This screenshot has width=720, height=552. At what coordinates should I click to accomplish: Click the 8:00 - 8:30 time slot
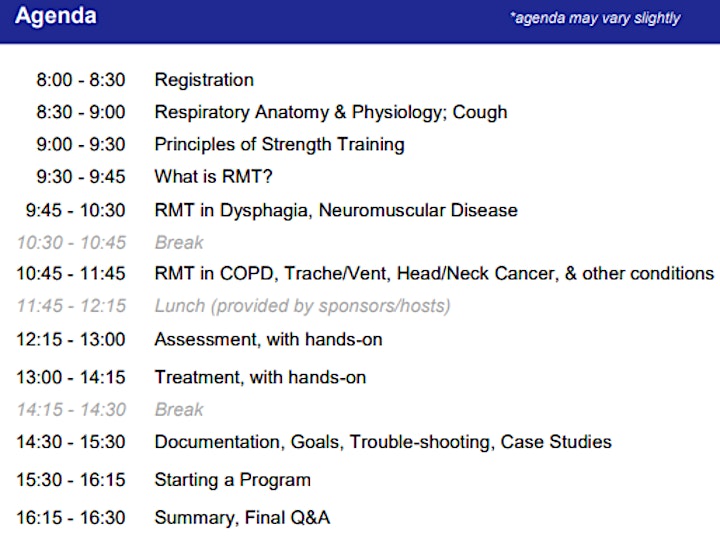[81, 80]
